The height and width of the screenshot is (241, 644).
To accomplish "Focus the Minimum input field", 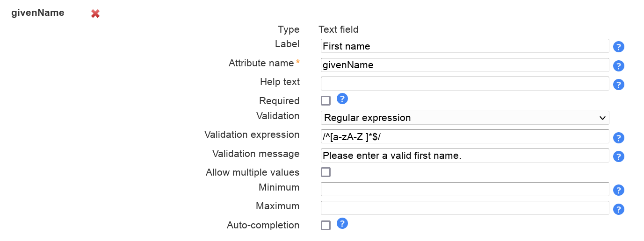I will pos(465,189).
